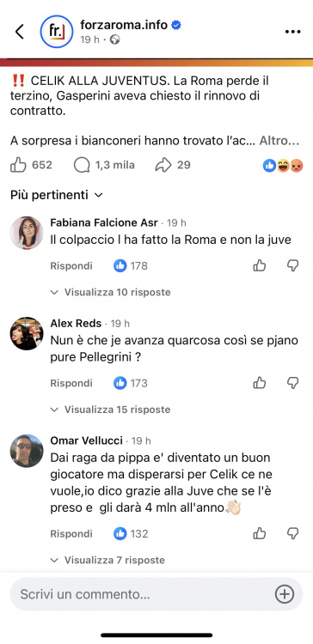Screen dimensions: 313x644
Task: Open forzaroma.info page logo
Action: (57, 32)
